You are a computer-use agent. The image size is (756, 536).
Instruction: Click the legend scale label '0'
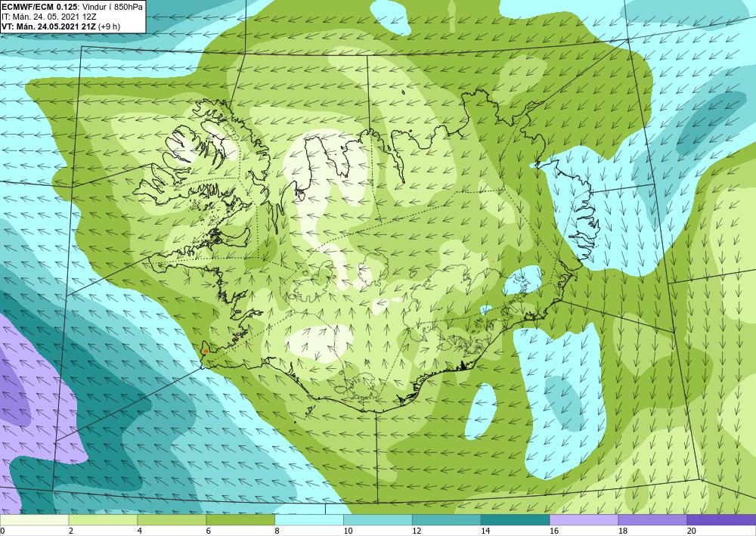tap(2, 531)
